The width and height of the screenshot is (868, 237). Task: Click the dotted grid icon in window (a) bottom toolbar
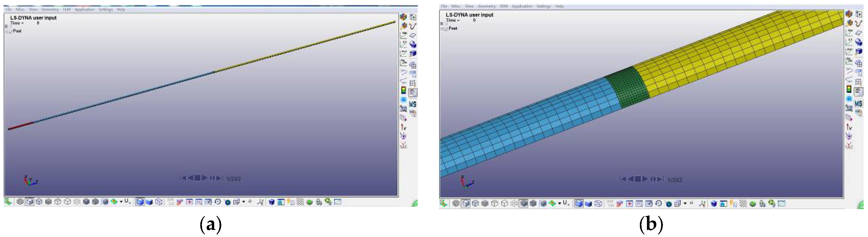pyautogui.click(x=300, y=202)
